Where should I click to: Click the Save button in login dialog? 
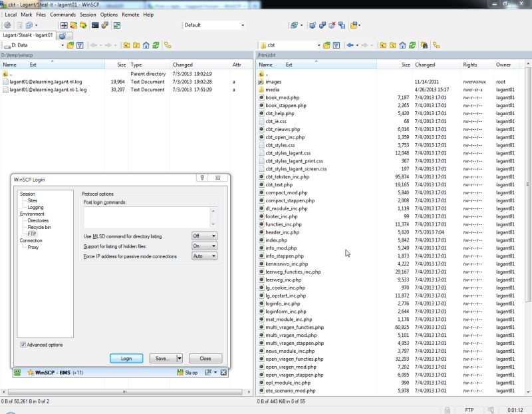tap(162, 358)
